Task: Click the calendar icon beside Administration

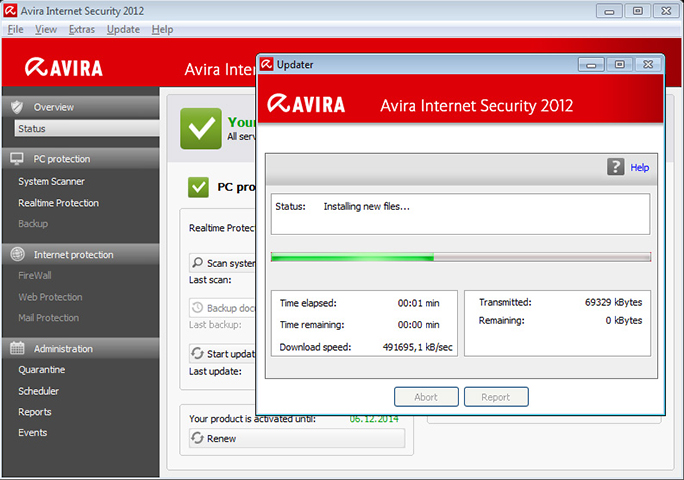Action: [x=17, y=349]
